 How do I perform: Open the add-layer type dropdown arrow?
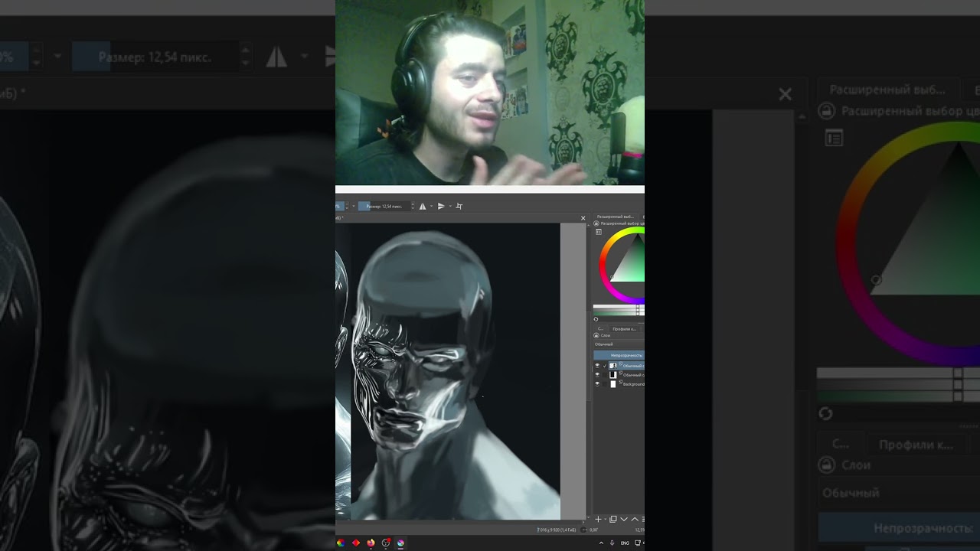pos(606,519)
